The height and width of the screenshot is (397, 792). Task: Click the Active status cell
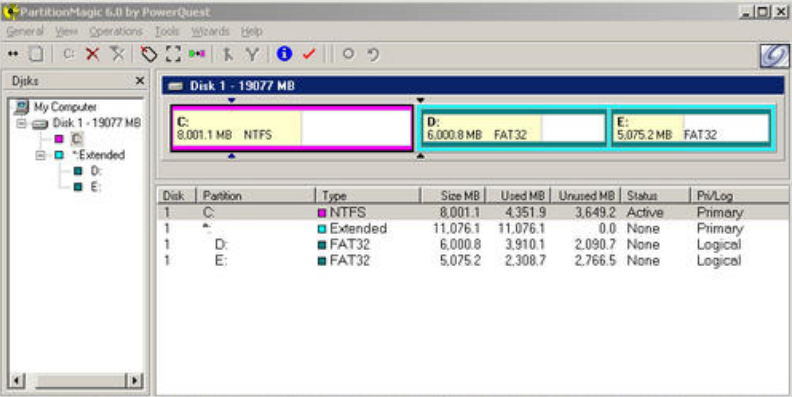point(645,213)
